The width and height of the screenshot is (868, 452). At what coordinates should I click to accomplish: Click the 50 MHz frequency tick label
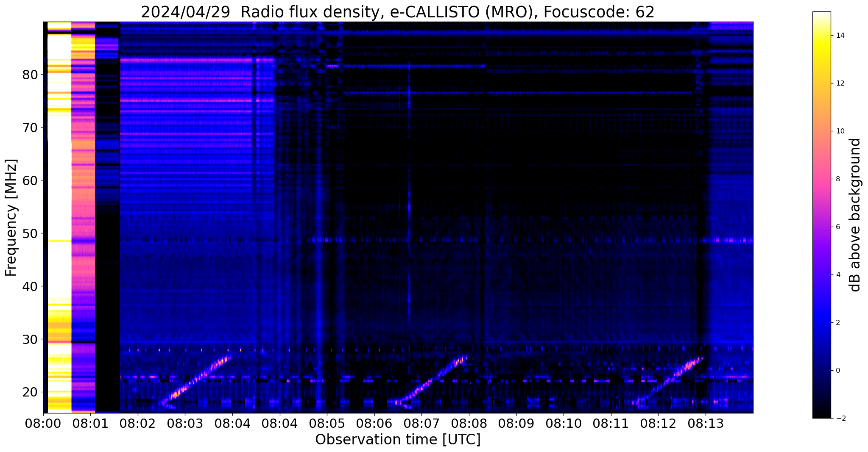click(x=30, y=233)
